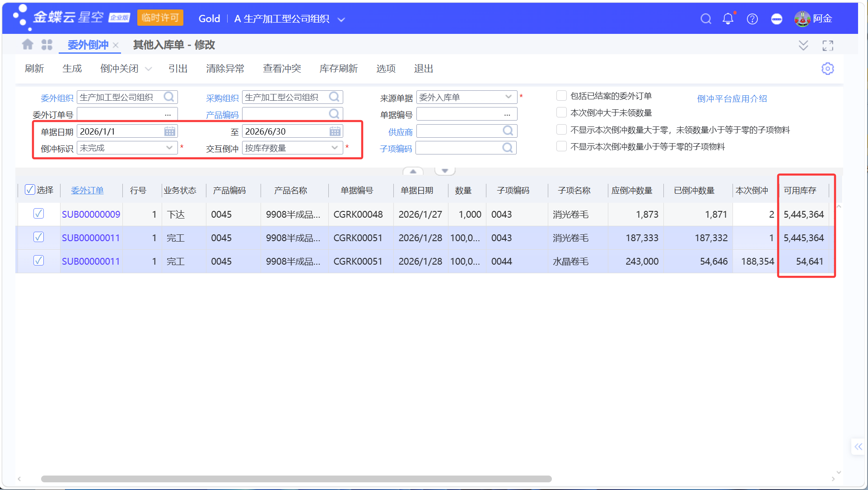Open 交互倒冲 dropdown showing 按库存数量
Image resolution: width=868 pixels, height=490 pixels.
tap(335, 148)
